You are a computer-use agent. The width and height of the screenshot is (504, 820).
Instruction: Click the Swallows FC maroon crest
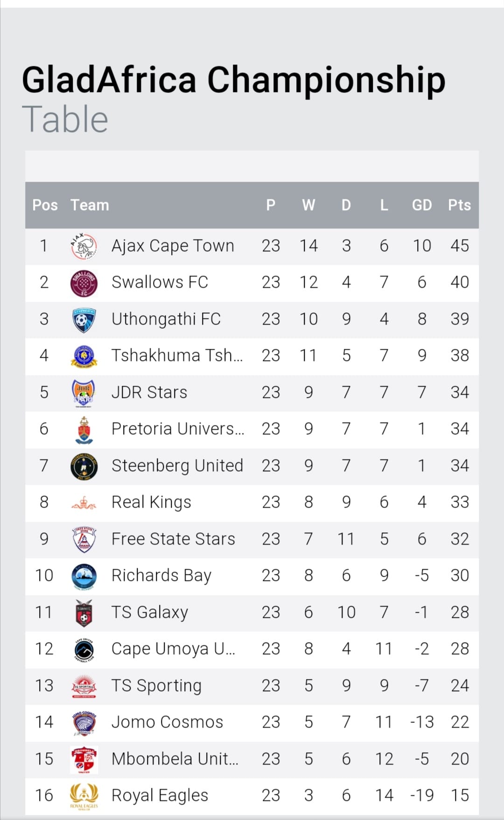(84, 283)
